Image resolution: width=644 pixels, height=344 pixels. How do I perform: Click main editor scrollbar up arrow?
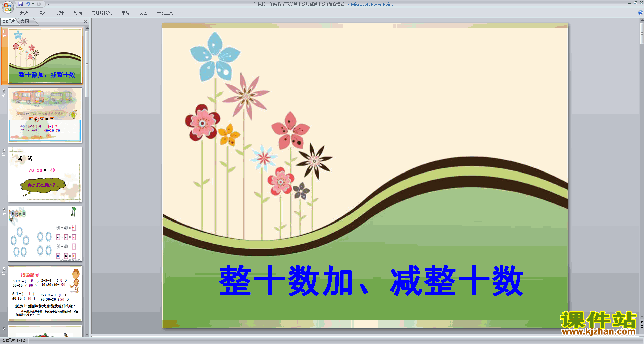coord(642,20)
